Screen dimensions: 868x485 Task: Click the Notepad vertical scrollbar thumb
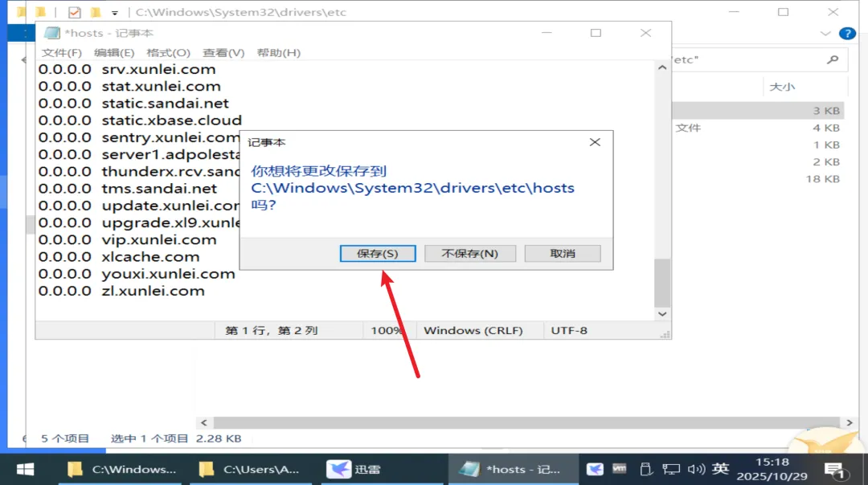662,283
